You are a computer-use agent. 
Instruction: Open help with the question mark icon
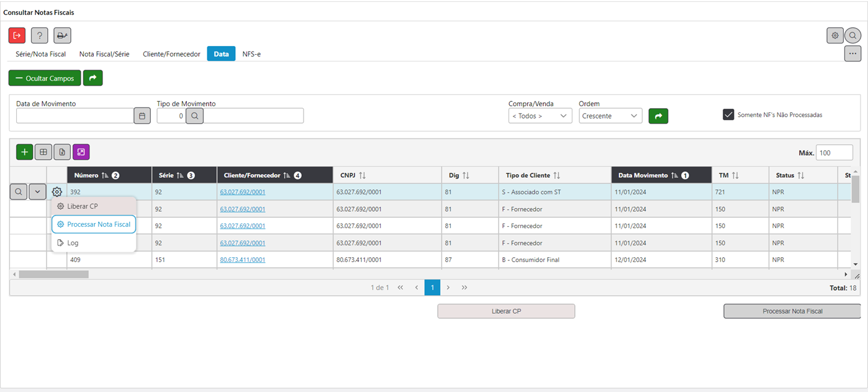(x=40, y=35)
